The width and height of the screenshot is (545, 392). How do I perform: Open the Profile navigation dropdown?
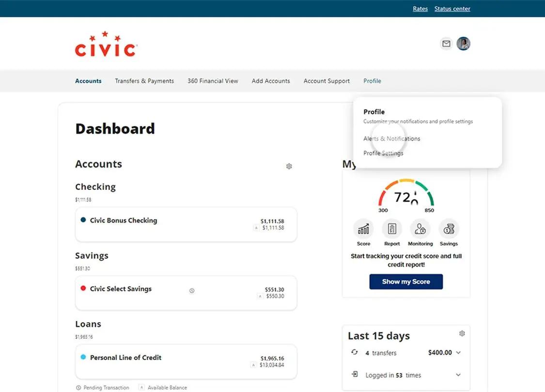tap(372, 81)
